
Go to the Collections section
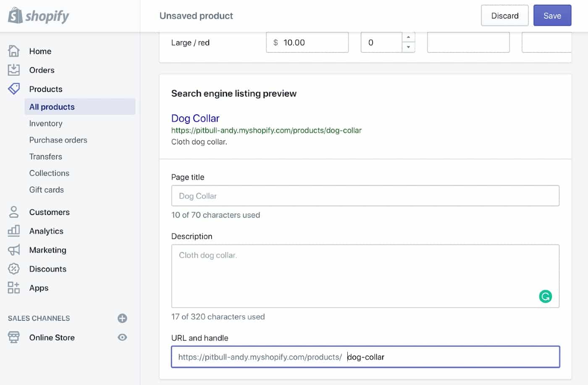49,173
